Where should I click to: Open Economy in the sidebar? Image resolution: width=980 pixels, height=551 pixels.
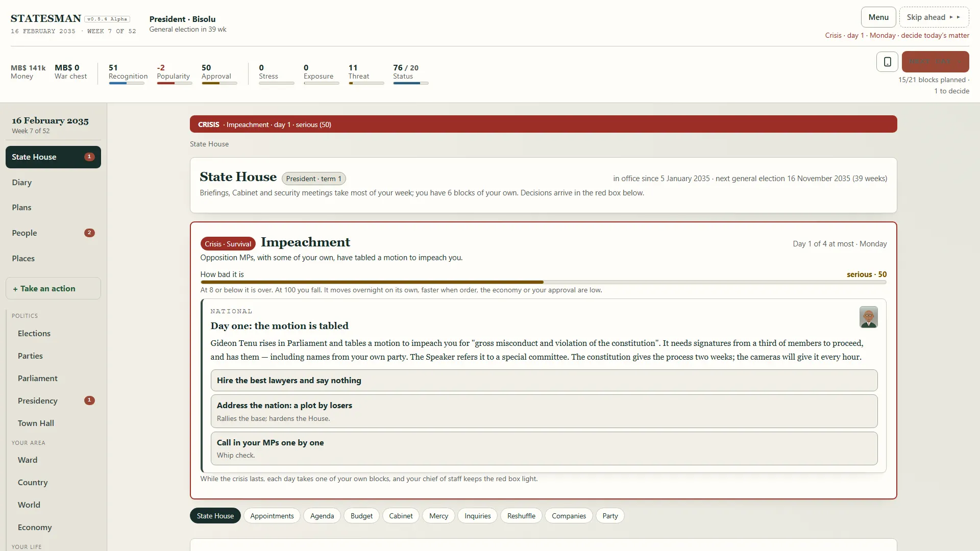(56, 528)
